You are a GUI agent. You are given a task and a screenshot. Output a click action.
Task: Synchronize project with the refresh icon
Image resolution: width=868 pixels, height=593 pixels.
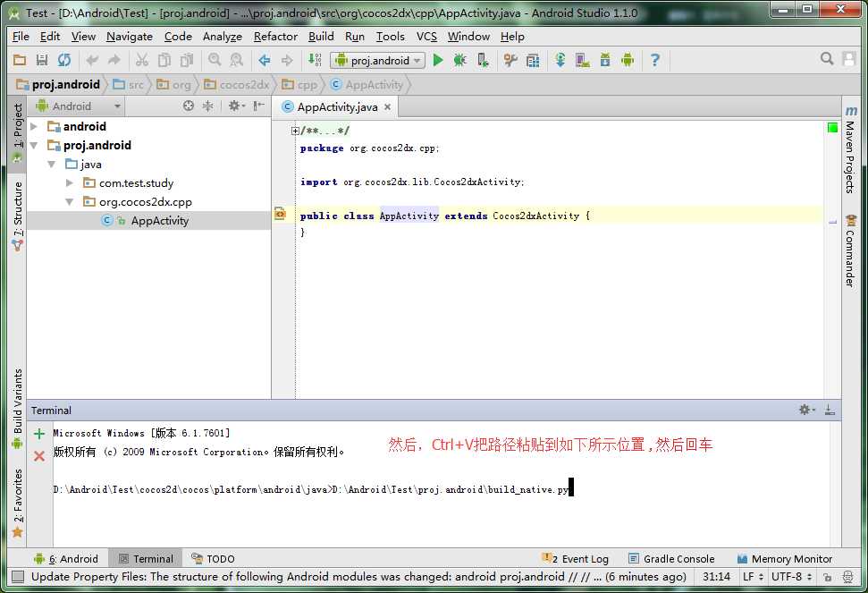64,60
